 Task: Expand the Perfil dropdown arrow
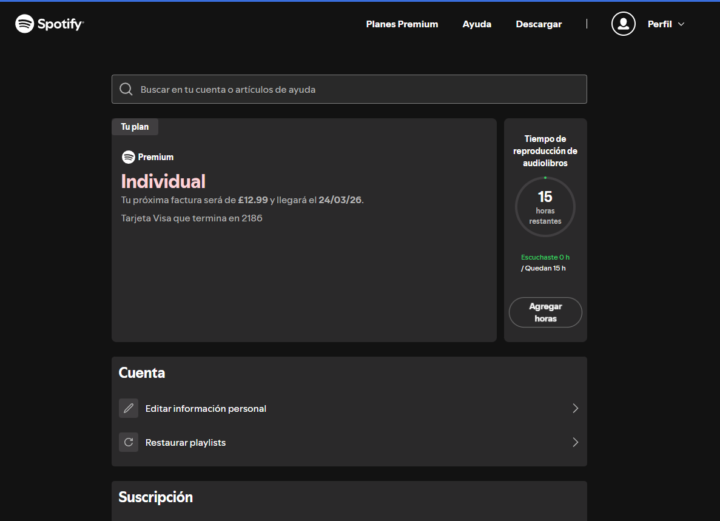(681, 24)
